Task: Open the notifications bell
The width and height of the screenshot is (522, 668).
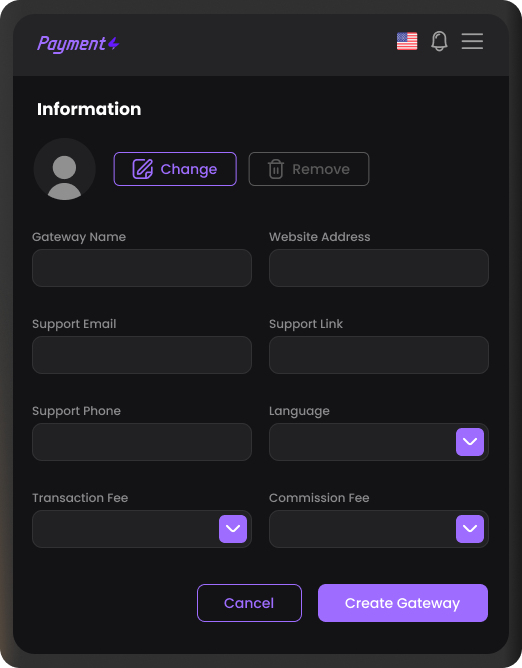Action: (439, 41)
